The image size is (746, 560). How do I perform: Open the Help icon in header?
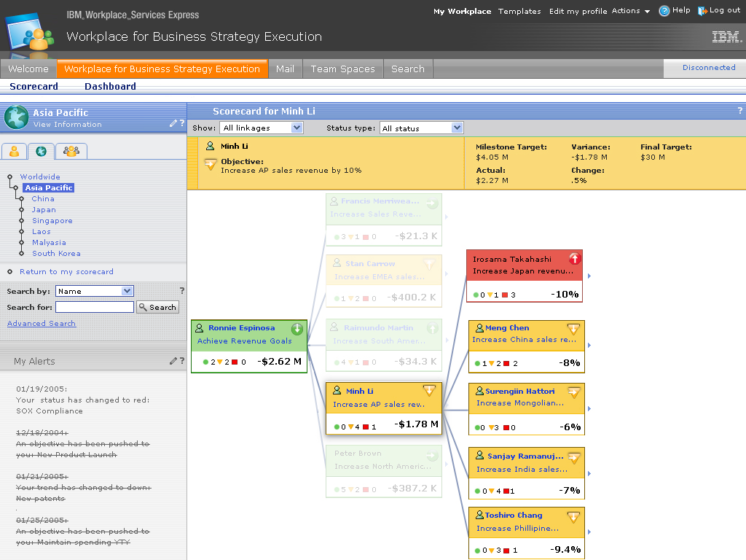click(664, 10)
